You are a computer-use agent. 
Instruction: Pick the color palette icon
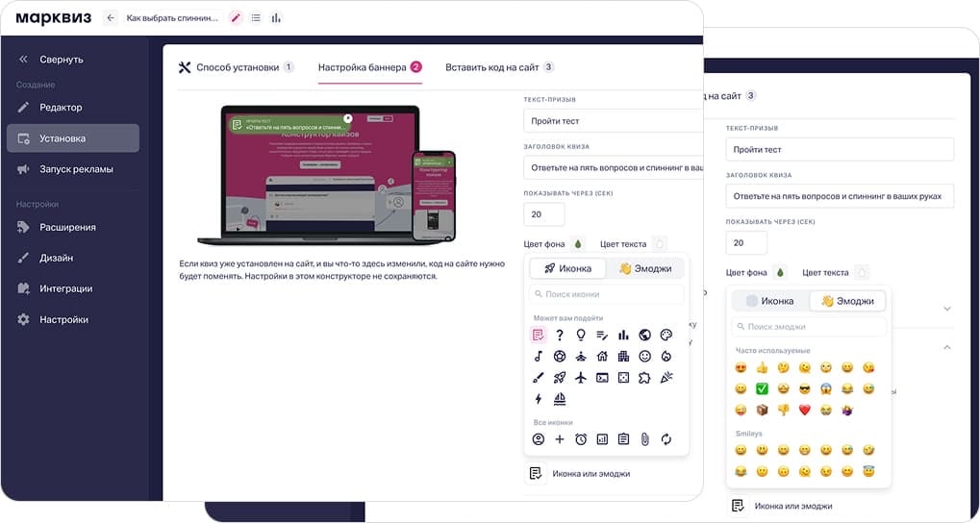(x=666, y=335)
